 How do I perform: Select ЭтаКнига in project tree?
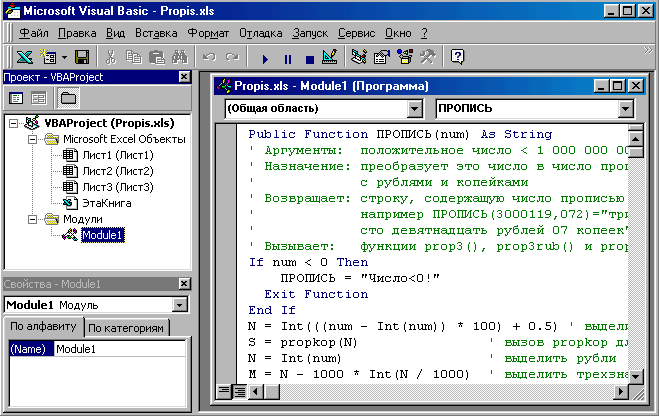point(107,203)
